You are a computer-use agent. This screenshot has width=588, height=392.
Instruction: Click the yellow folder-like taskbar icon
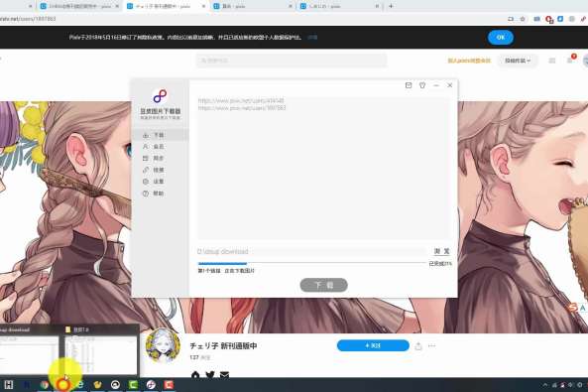point(97,384)
